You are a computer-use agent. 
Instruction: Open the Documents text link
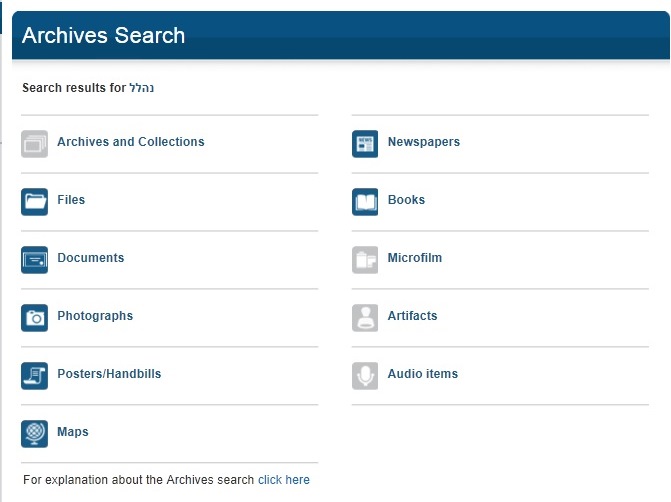pos(90,258)
